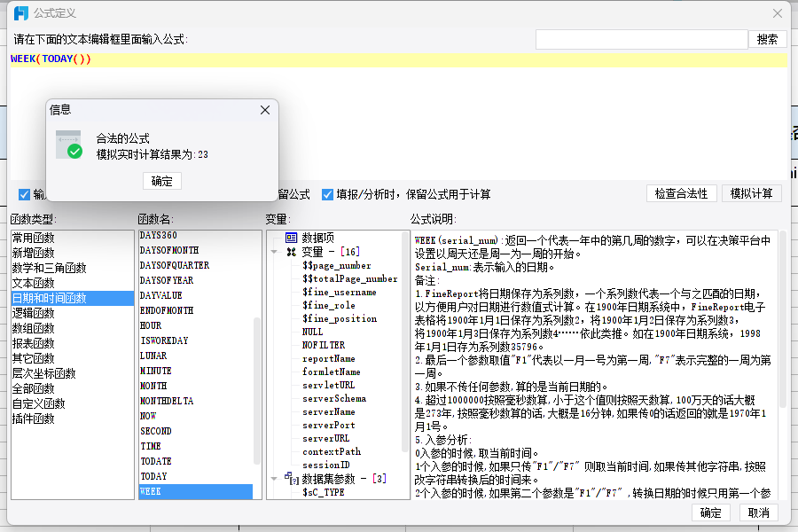Screen dimensions: 798x532
Task: Click the 检查合法性 button
Action: [x=681, y=193]
